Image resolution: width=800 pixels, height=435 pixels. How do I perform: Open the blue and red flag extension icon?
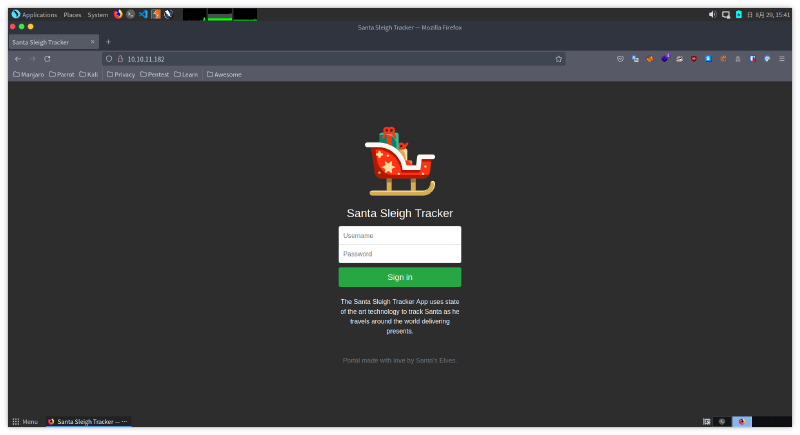point(753,59)
